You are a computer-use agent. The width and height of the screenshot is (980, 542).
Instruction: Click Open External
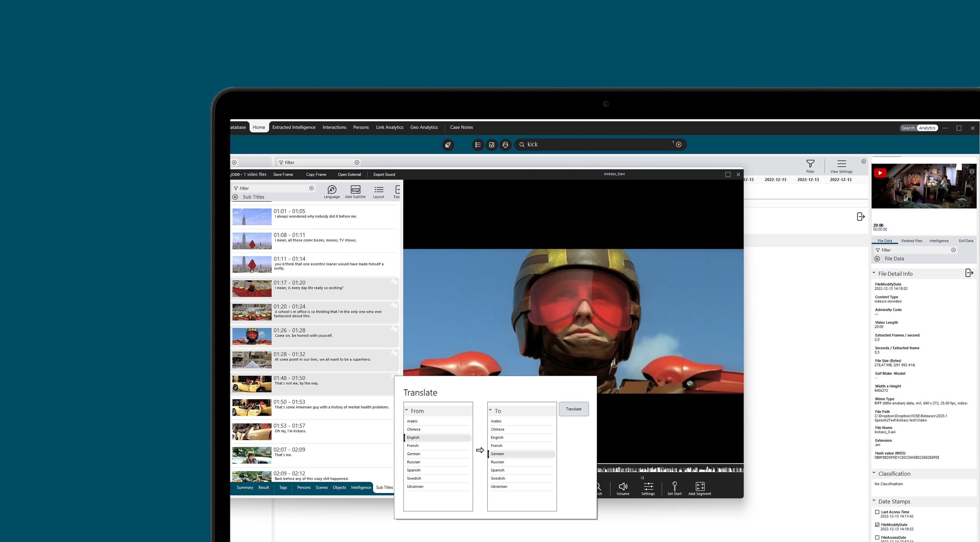pyautogui.click(x=349, y=174)
